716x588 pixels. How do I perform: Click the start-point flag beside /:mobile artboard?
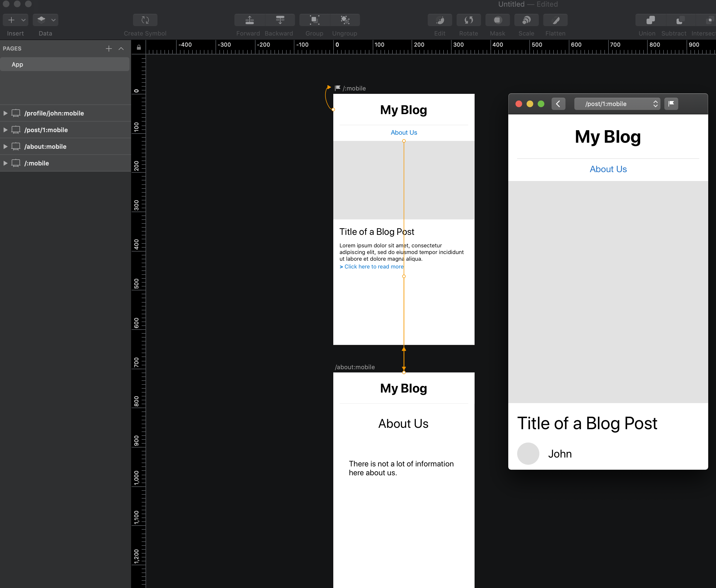pyautogui.click(x=337, y=88)
